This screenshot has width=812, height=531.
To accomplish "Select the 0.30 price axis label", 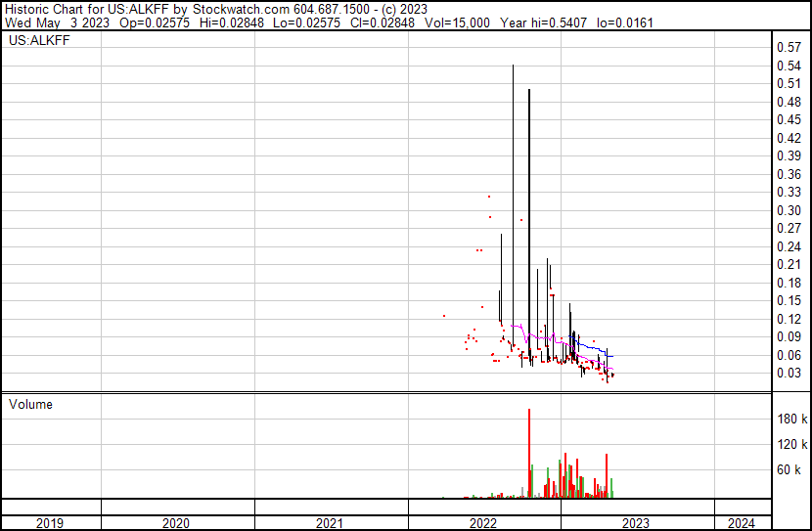I will [x=788, y=210].
